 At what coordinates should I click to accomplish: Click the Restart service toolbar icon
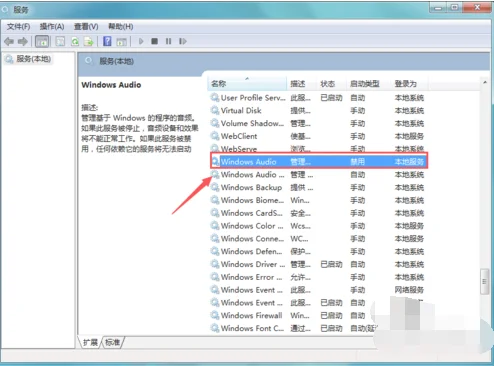[183, 41]
